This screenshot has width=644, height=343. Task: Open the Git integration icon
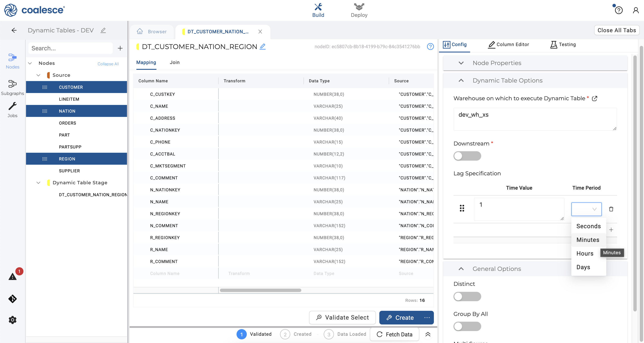click(x=13, y=298)
